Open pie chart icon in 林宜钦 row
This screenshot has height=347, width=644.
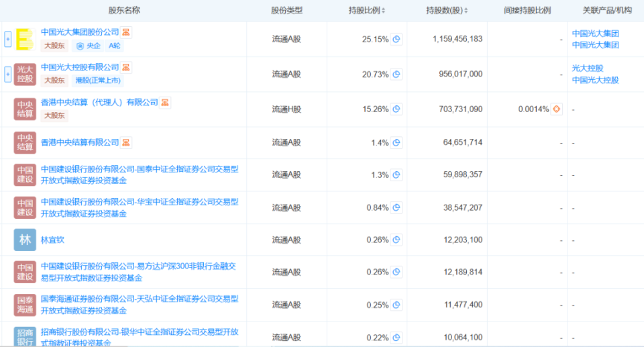coord(396,240)
